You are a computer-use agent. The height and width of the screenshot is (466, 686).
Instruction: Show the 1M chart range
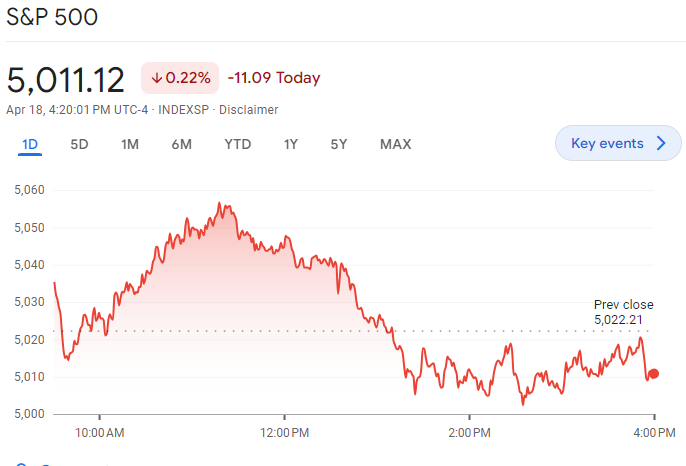tap(130, 144)
